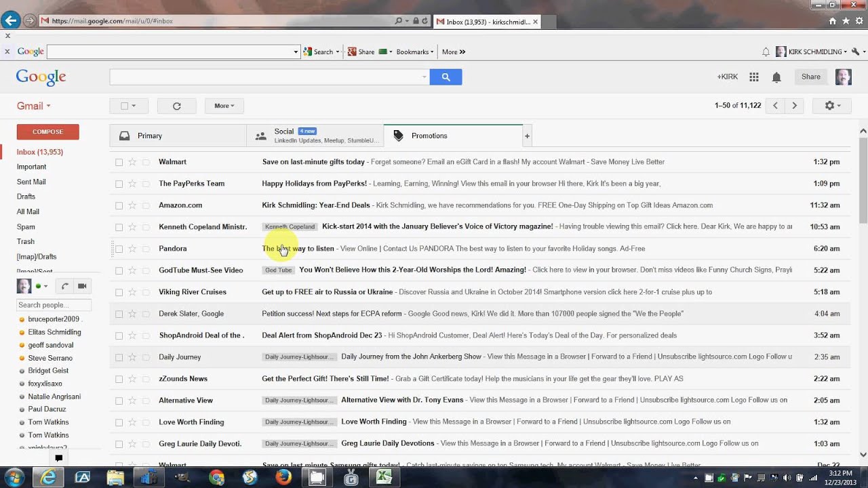Click the +KIRK profile link
The height and width of the screenshot is (488, 868).
coord(727,77)
